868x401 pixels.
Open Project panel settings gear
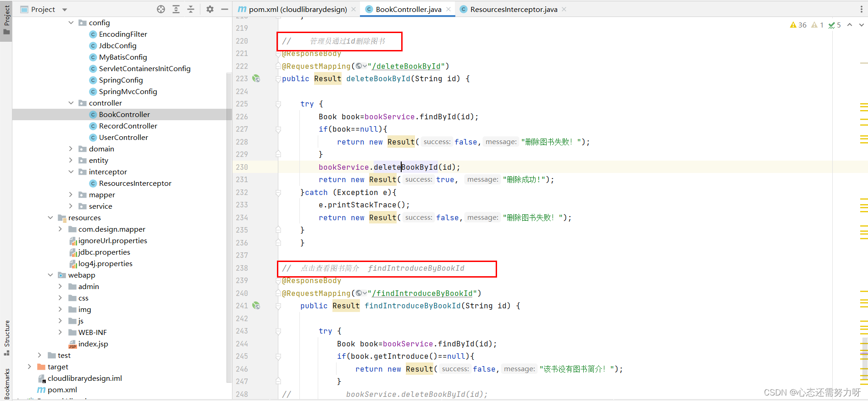(x=210, y=9)
